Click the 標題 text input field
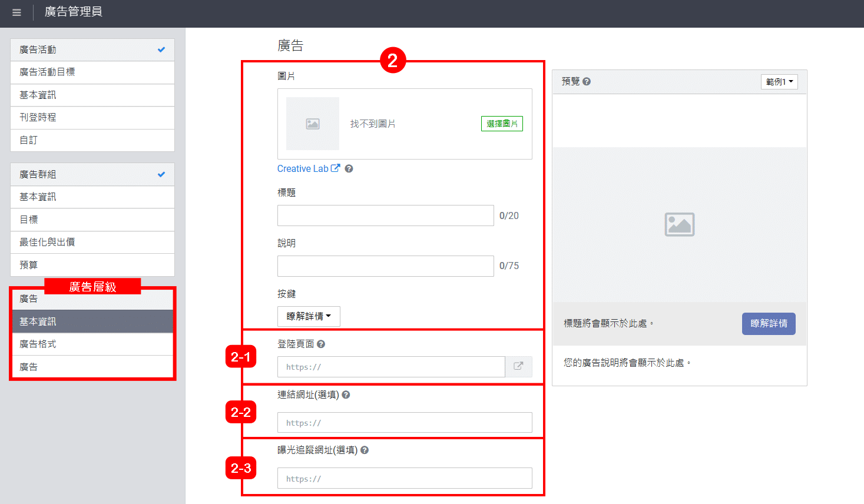 (x=385, y=215)
